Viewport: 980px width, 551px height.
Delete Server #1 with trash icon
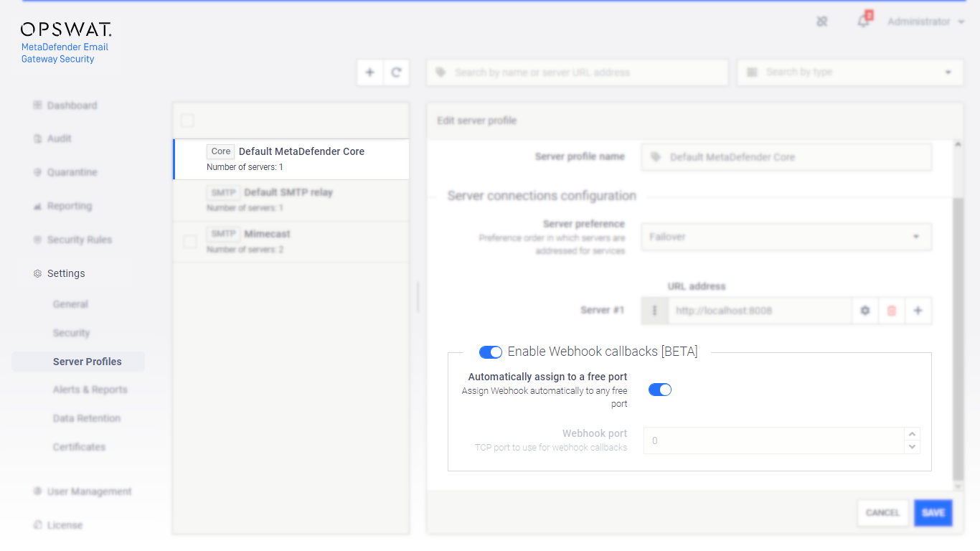coord(892,311)
